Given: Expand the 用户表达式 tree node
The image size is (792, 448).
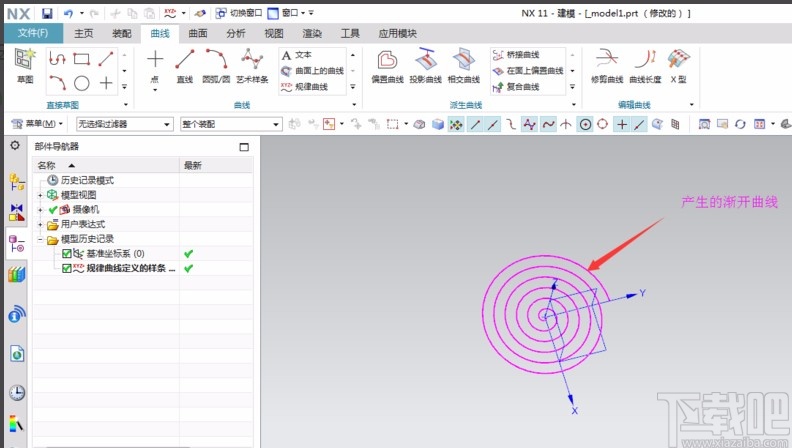Looking at the screenshot, I should (40, 224).
